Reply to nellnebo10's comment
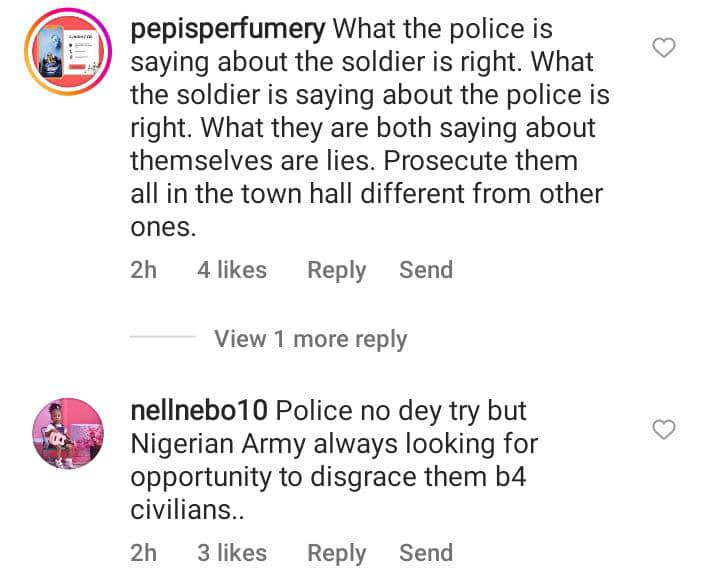Image resolution: width=720 pixels, height=576 pixels. [336, 553]
